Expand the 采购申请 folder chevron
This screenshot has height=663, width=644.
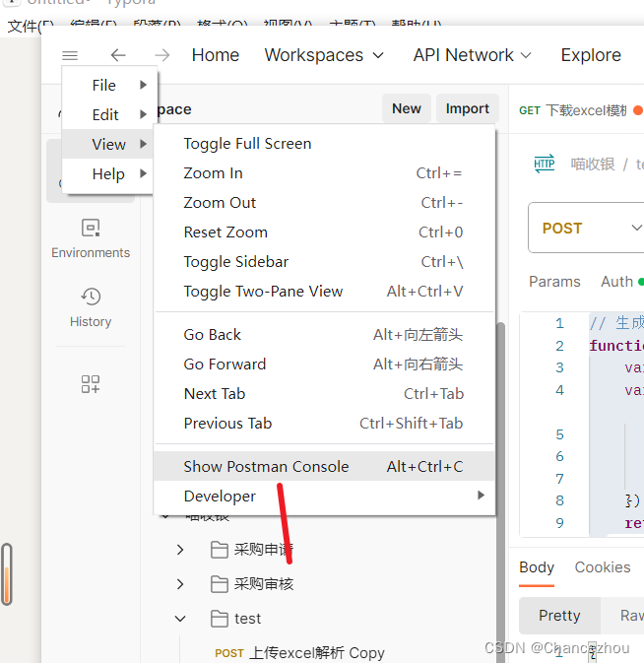pyautogui.click(x=180, y=550)
